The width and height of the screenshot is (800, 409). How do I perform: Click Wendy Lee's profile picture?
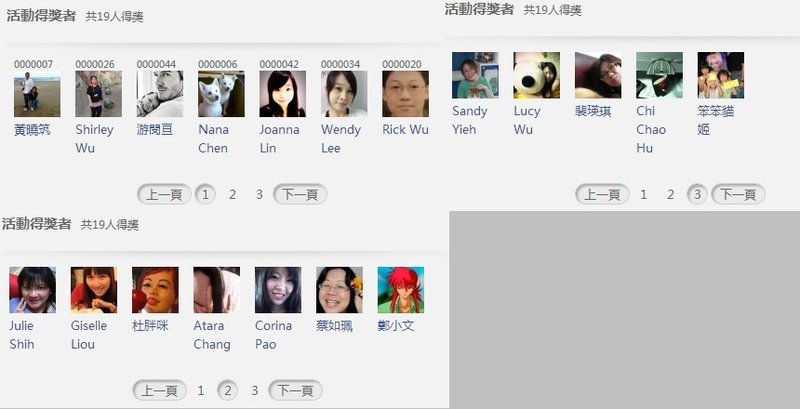tap(344, 94)
